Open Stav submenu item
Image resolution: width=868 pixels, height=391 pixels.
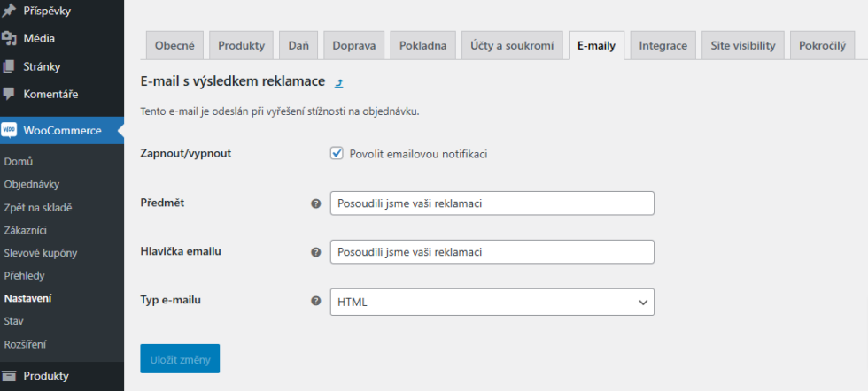pyautogui.click(x=14, y=321)
